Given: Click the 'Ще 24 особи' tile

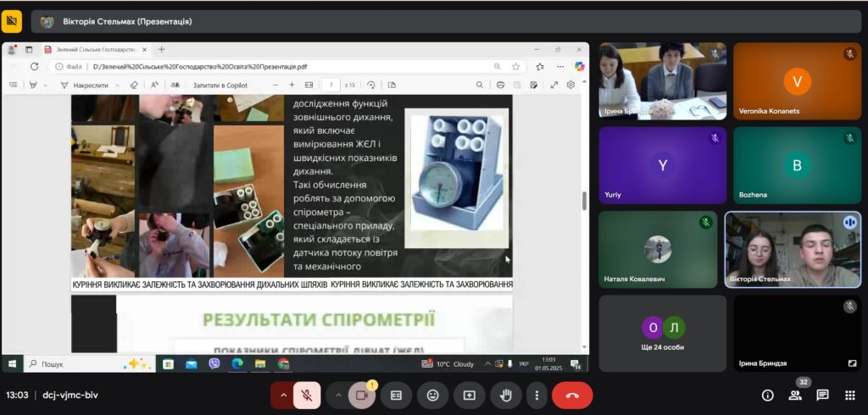Looking at the screenshot, I should pos(662,333).
